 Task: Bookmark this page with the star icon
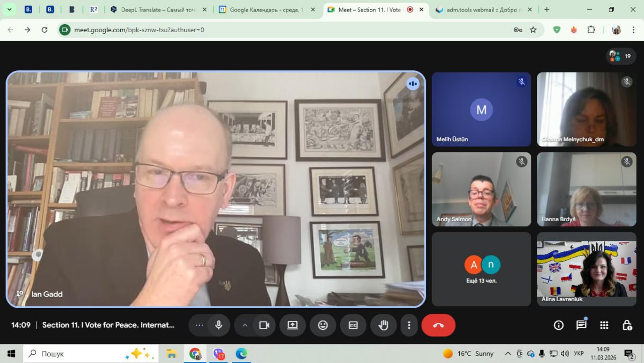click(533, 30)
